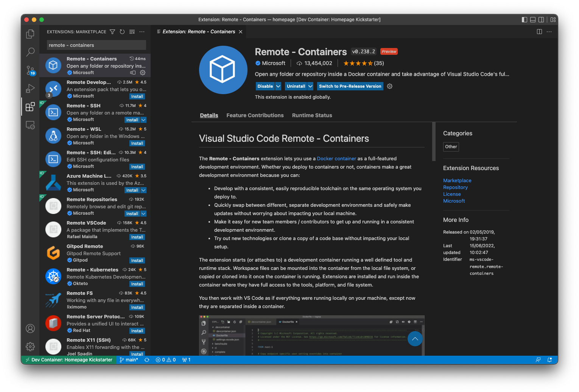
Task: Switch to Feature Contributions tab
Action: (255, 115)
